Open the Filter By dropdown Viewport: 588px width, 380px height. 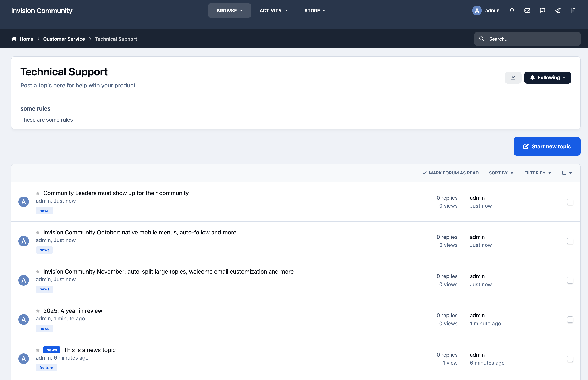[538, 173]
